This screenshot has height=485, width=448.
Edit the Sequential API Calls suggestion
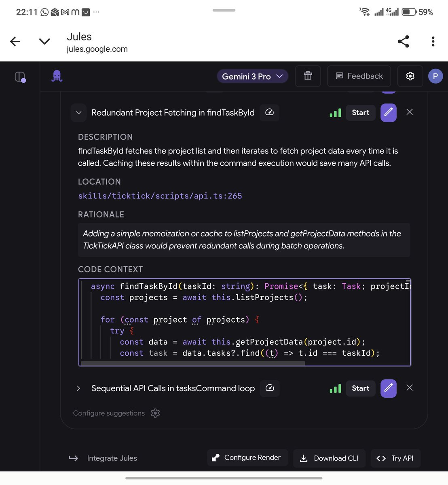pyautogui.click(x=389, y=388)
